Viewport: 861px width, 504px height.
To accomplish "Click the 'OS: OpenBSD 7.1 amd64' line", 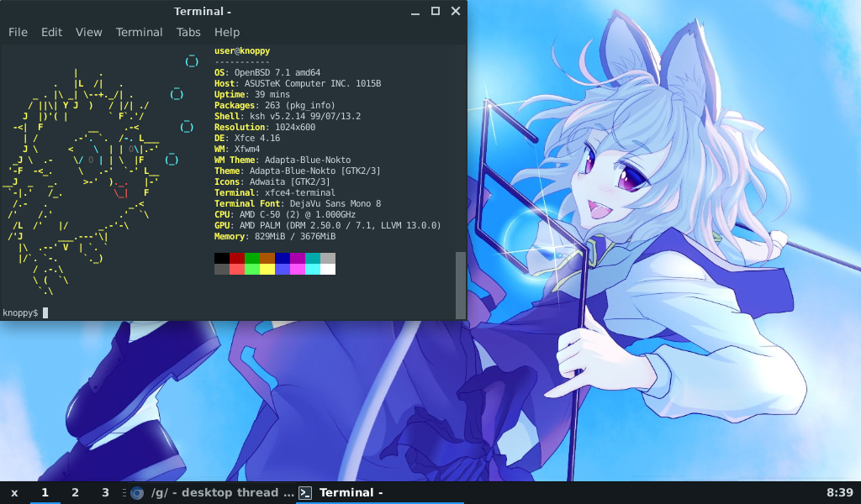I will coord(267,72).
